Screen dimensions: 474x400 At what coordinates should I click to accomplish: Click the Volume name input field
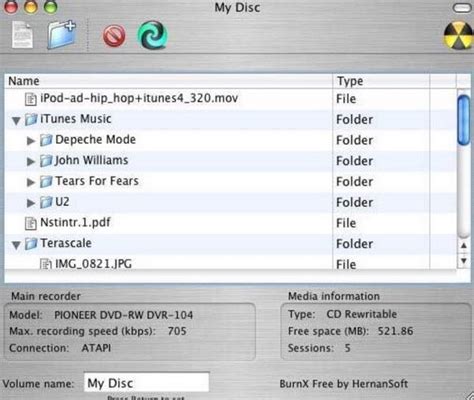[x=147, y=382]
